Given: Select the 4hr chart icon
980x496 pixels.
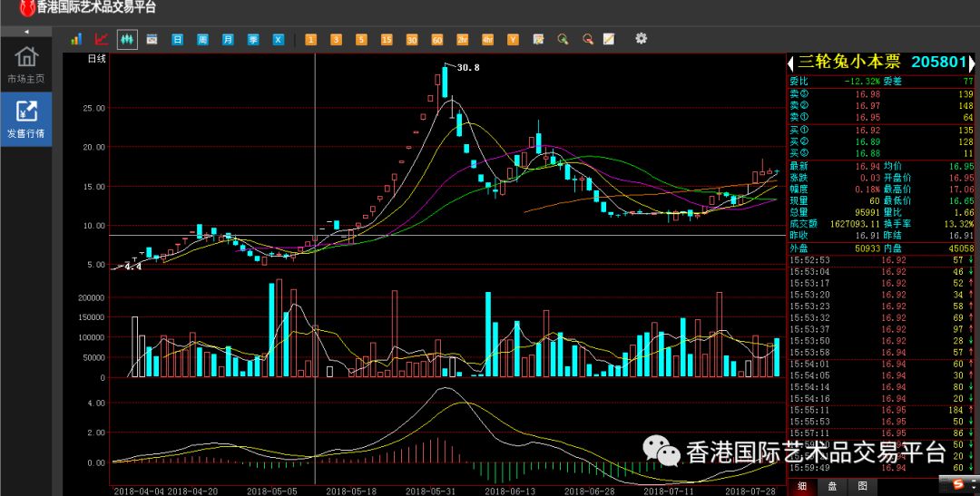Looking at the screenshot, I should (x=487, y=39).
